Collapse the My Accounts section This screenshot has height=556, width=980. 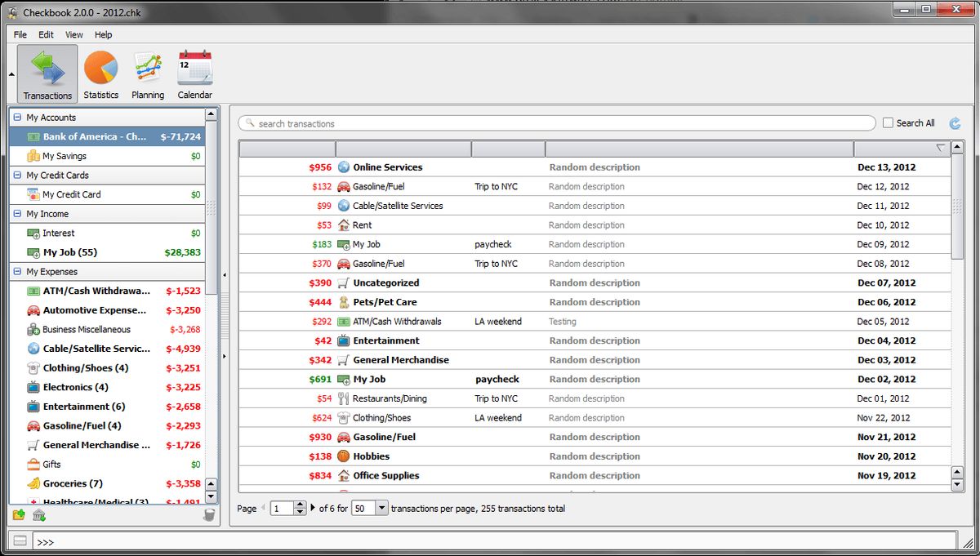coord(18,117)
